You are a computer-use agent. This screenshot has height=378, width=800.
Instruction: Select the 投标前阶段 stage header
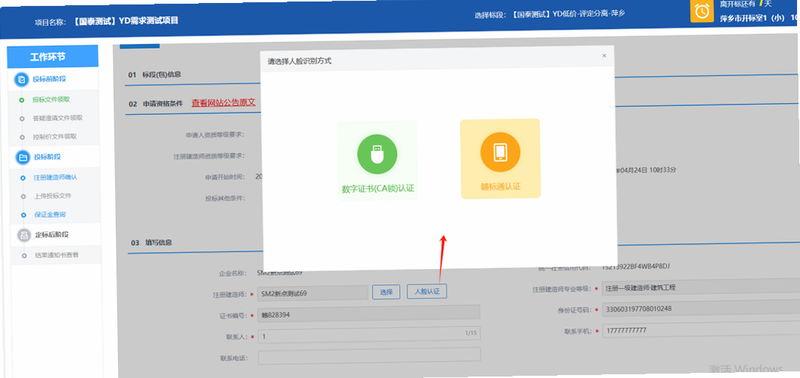[50, 79]
